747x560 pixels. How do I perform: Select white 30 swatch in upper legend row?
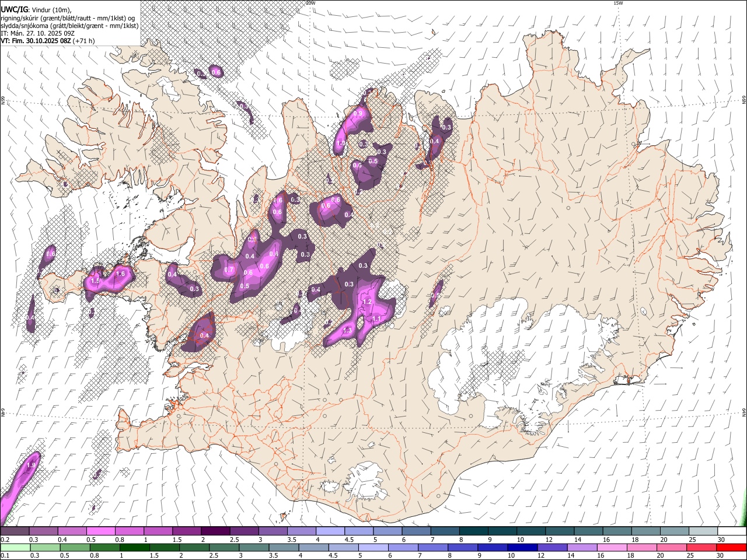tap(732, 531)
